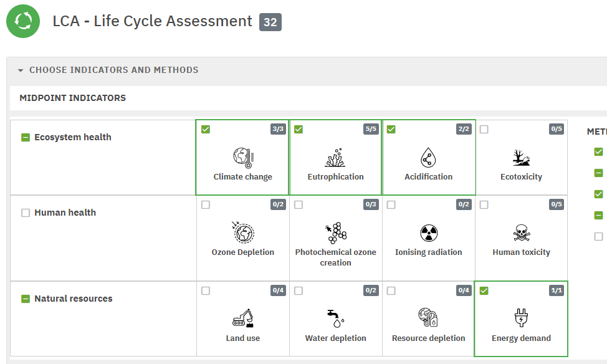Open the Resource depletion 0/4 methods badge
This screenshot has width=607, height=364.
[464, 290]
